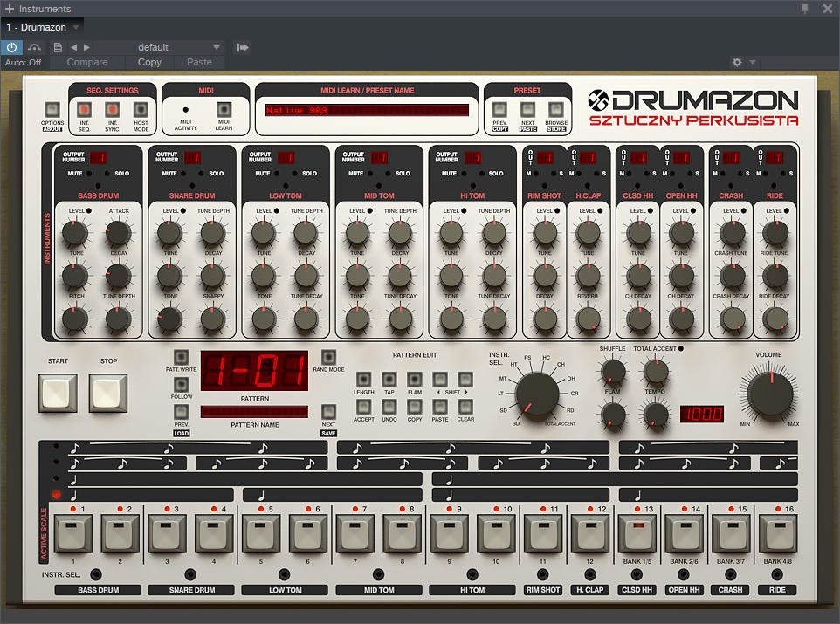Toggle the plugin power button
840x624 pixels.
click(x=11, y=47)
